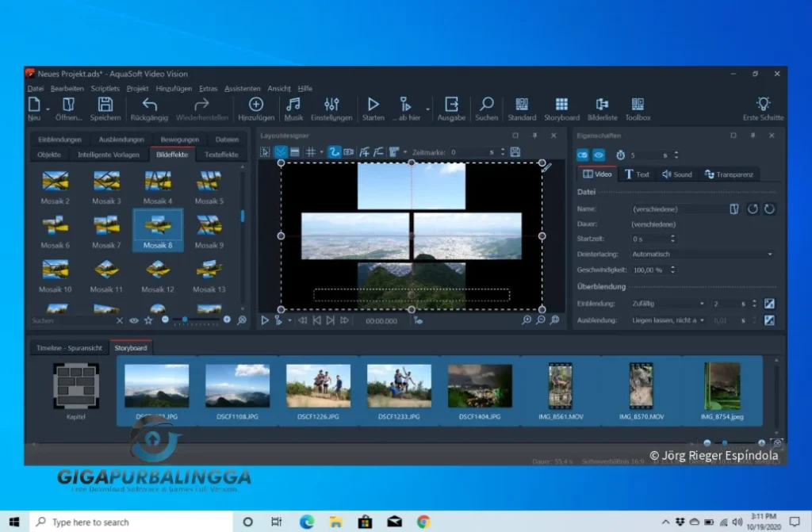This screenshot has width=812, height=532.
Task: Open Erste Schritte via the lightbulb icon
Action: point(763,104)
